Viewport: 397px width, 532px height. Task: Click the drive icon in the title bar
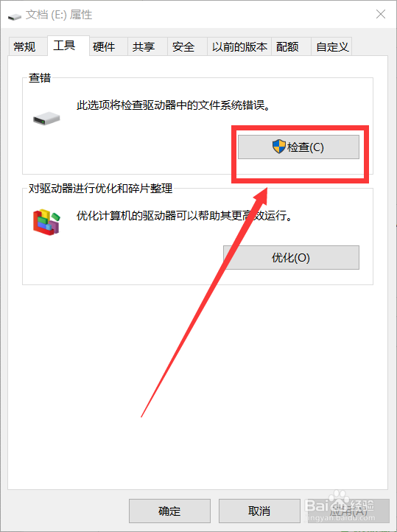tap(15, 15)
